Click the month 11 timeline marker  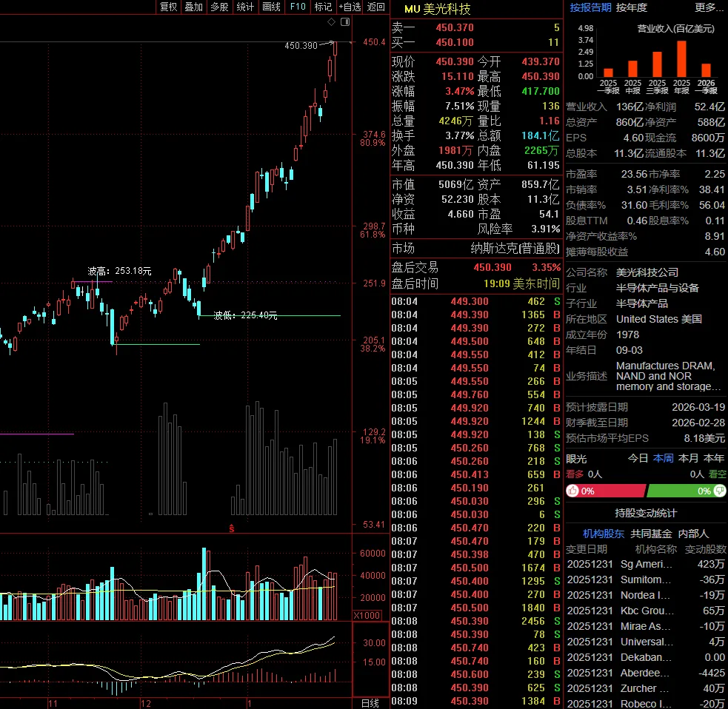coord(53,703)
